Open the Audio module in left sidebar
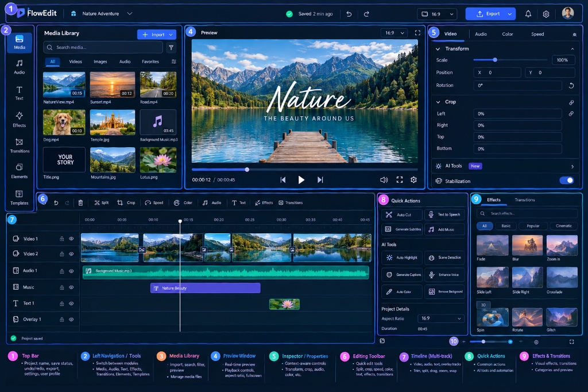 point(20,67)
